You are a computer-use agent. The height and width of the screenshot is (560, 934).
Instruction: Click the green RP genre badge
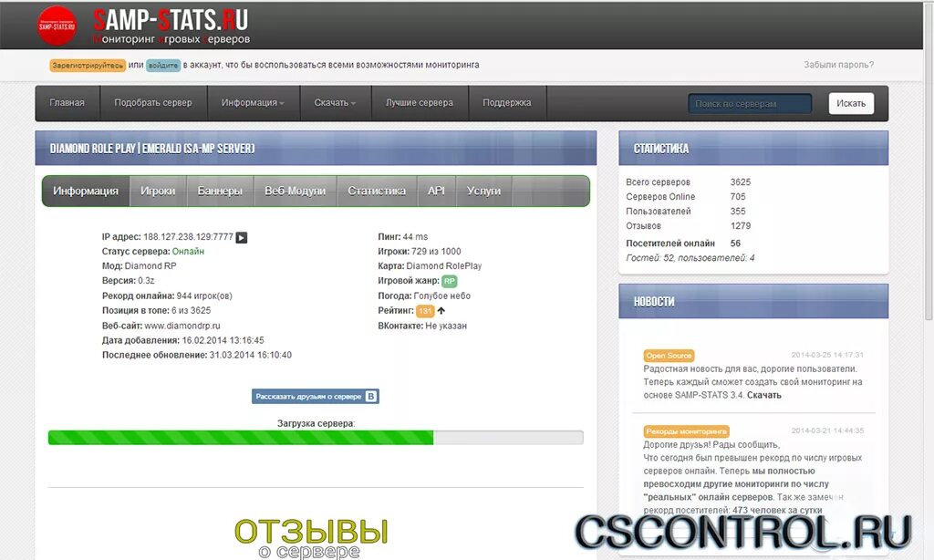pyautogui.click(x=449, y=281)
